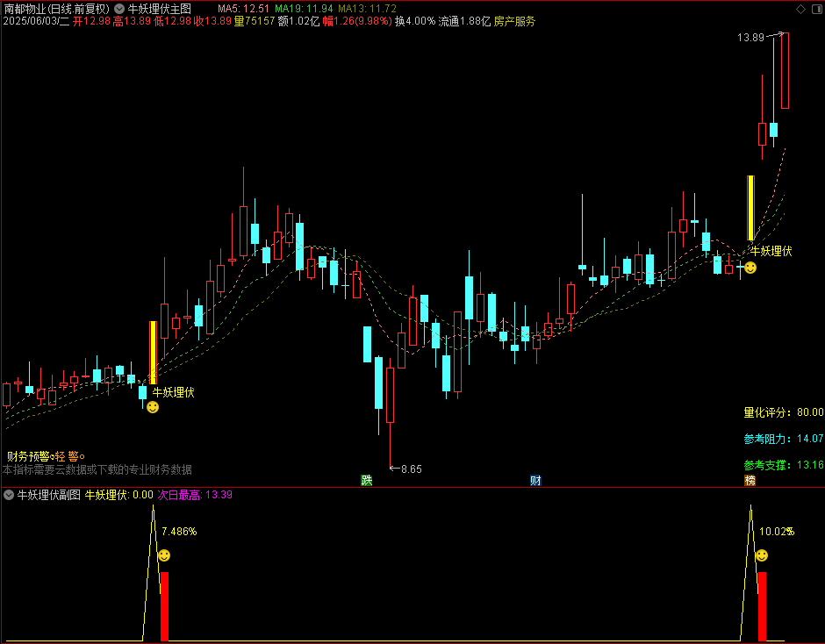This screenshot has height=644, width=825.
Task: Click the stock title 南都物业(日线.前复权)
Action: (56, 9)
